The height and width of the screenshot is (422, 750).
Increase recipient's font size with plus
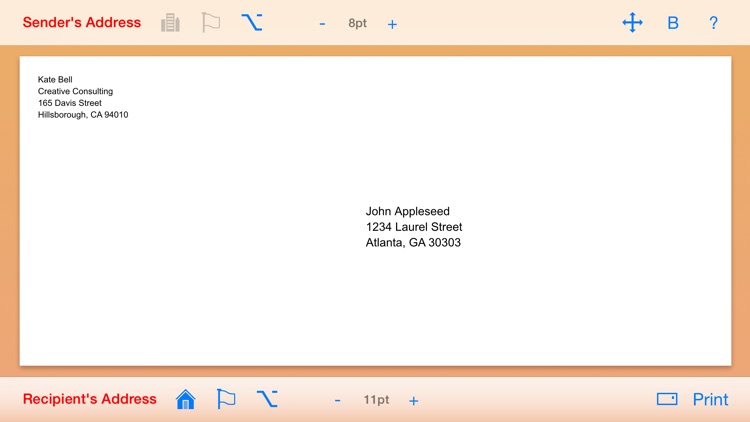coord(414,400)
